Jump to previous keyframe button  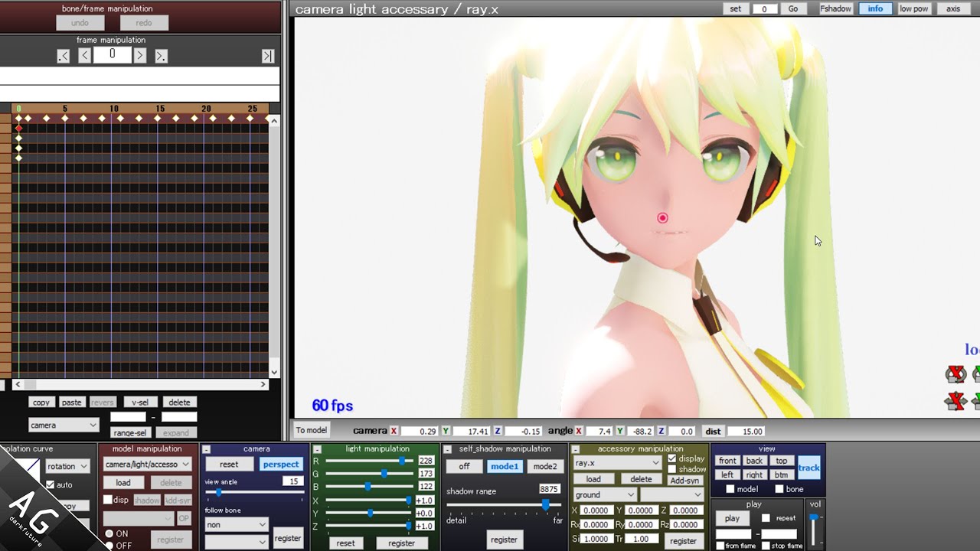pos(64,56)
